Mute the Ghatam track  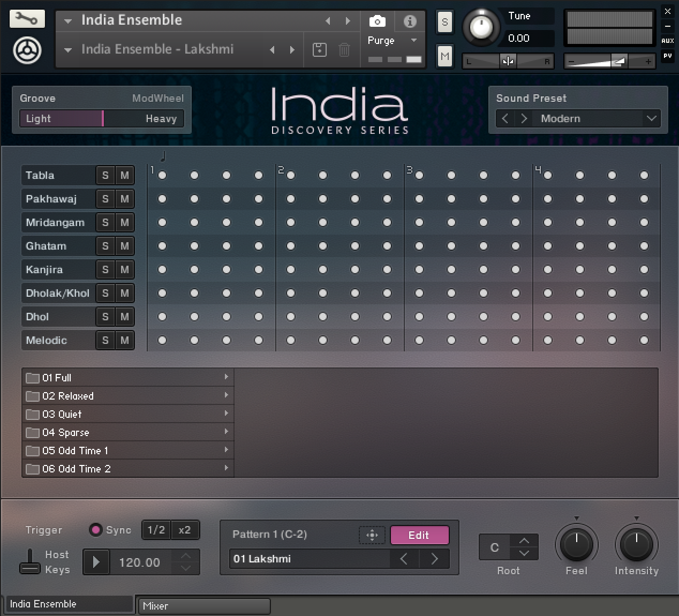coord(125,246)
